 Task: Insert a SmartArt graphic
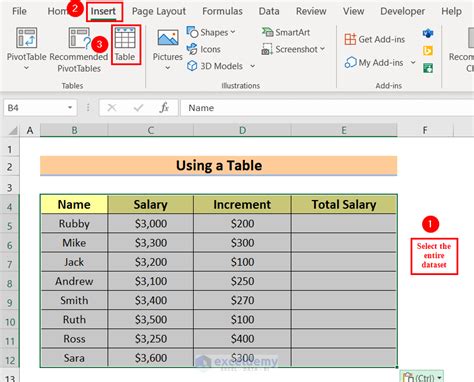(286, 32)
